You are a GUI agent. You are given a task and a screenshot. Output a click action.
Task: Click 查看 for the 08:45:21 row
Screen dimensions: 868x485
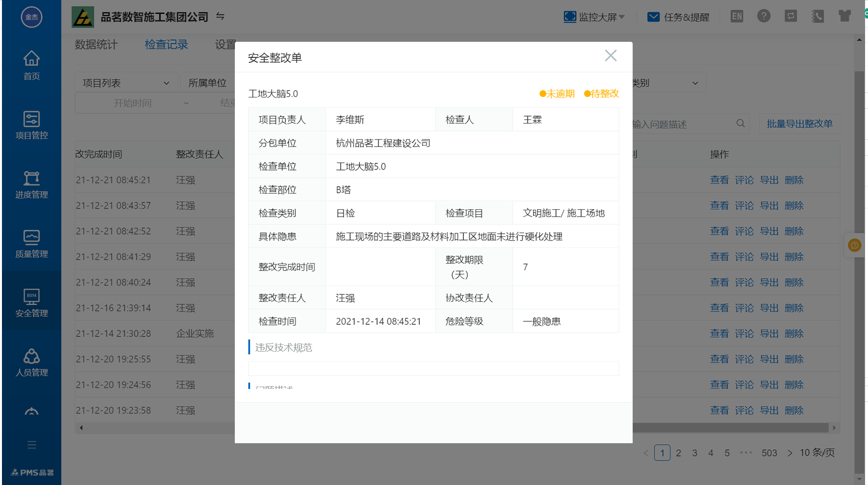coord(719,180)
